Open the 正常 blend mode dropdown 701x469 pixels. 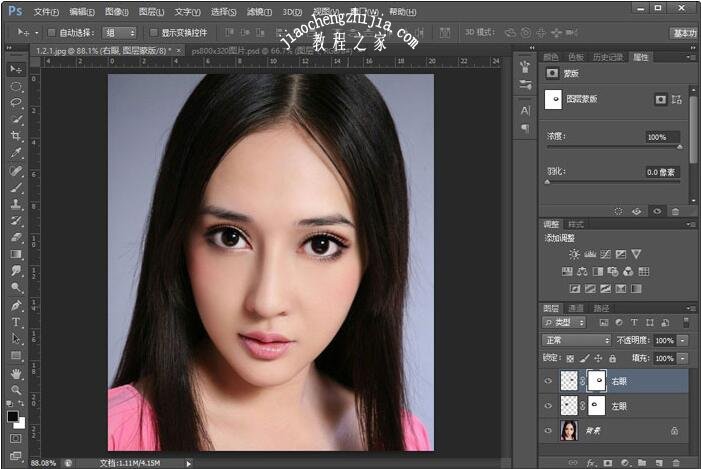(x=575, y=340)
